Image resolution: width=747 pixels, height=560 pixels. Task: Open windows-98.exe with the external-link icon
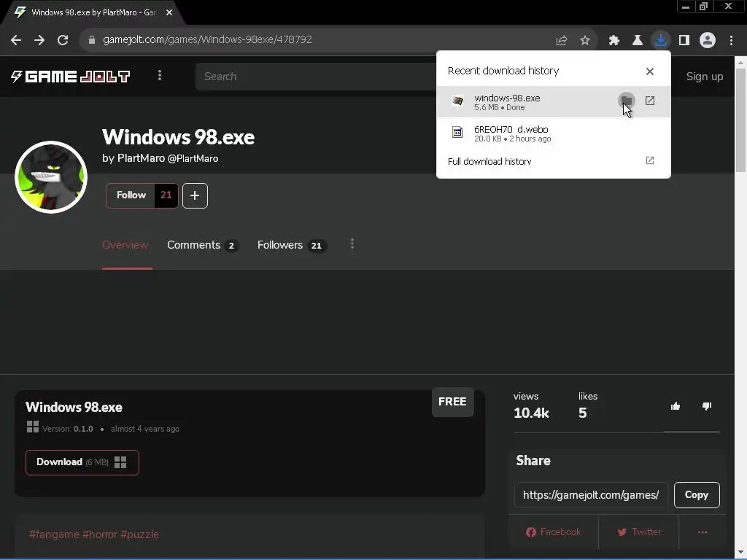click(650, 101)
